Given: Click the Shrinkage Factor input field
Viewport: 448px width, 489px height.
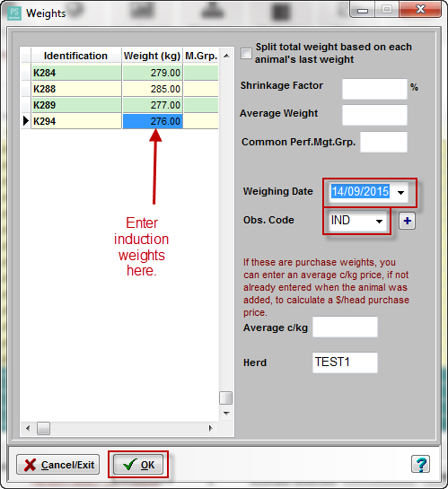Looking at the screenshot, I should pos(374,89).
